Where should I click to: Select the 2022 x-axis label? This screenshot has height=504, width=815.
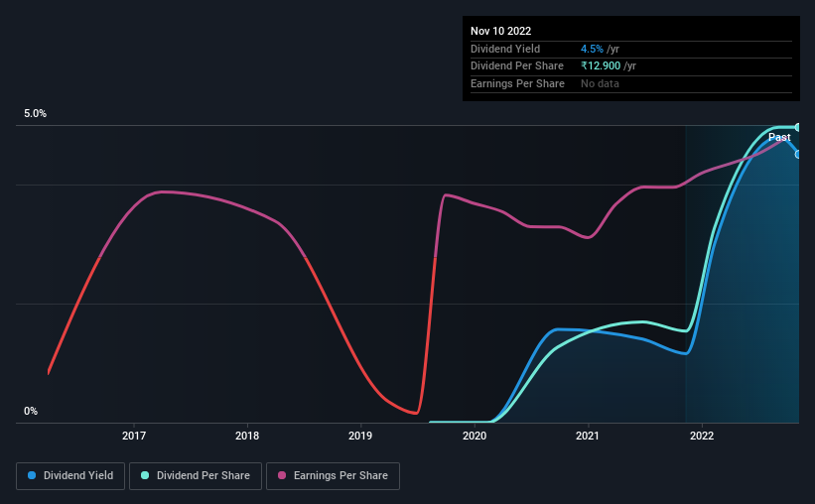[x=702, y=436]
